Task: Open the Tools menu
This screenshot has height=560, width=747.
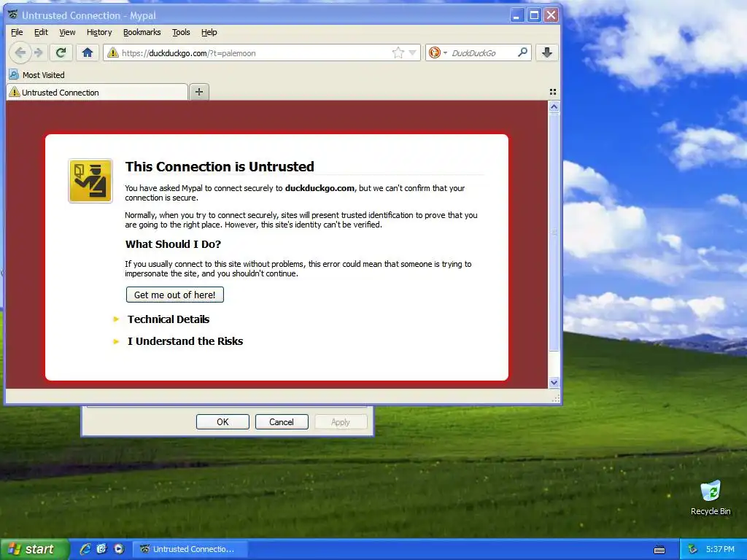Action: tap(181, 32)
